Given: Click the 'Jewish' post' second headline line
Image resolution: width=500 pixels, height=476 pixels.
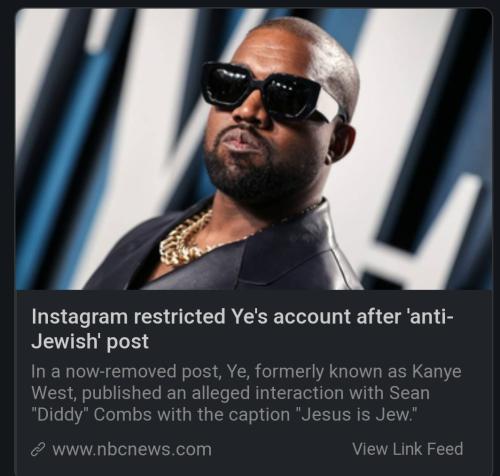Looking at the screenshot, I should 90,341.
